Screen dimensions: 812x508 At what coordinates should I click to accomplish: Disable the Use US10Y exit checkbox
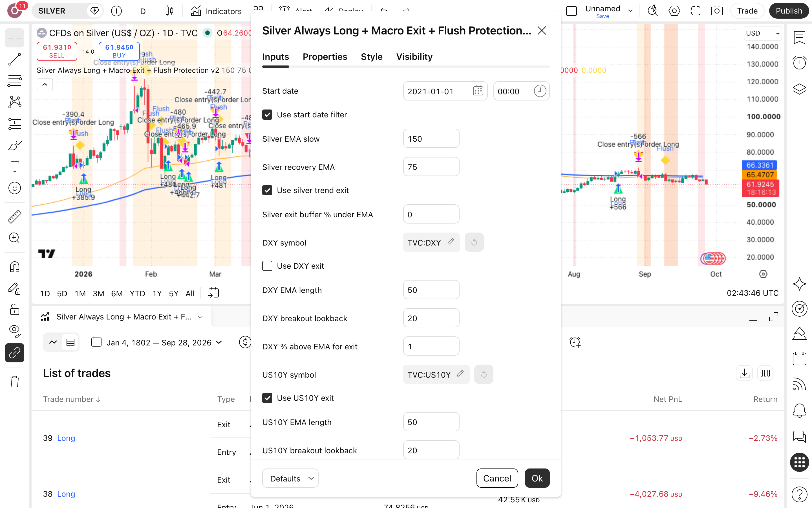pyautogui.click(x=267, y=398)
